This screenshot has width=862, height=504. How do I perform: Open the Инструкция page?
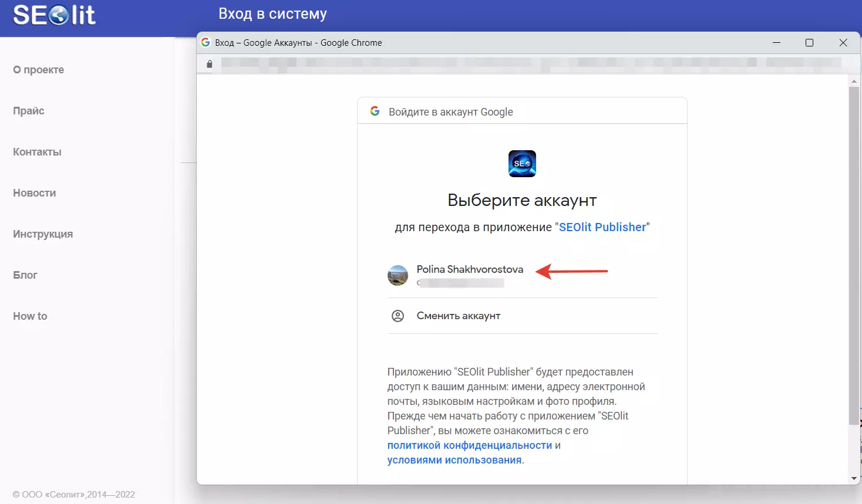(43, 234)
